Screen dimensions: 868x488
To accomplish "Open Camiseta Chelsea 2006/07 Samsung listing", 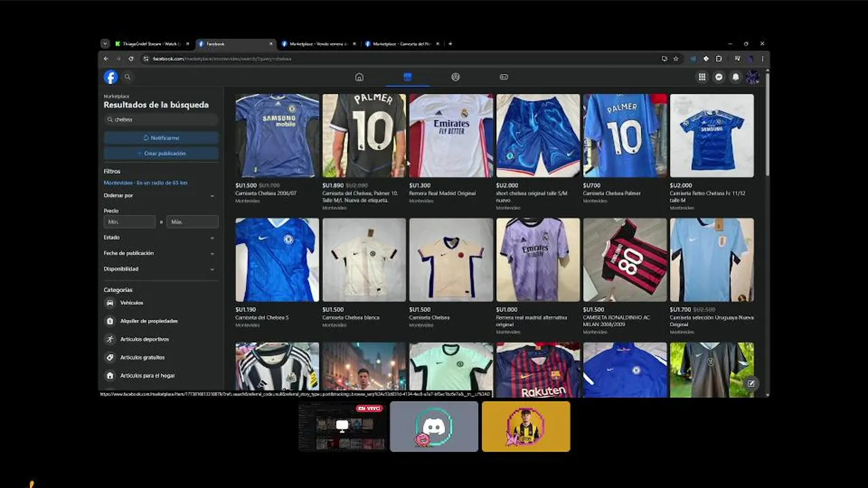I will (x=277, y=136).
